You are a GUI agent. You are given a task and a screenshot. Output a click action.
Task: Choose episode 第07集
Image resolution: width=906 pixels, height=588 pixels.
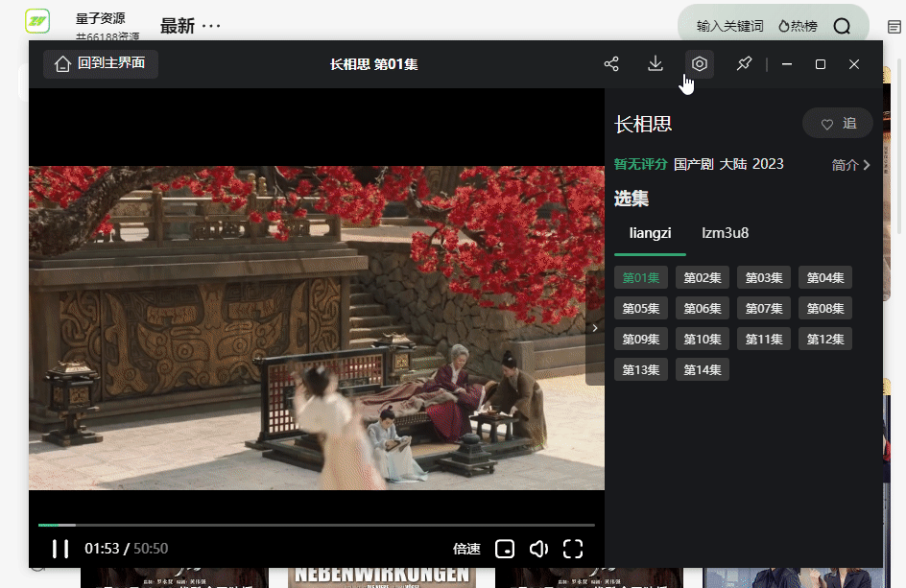tap(764, 309)
